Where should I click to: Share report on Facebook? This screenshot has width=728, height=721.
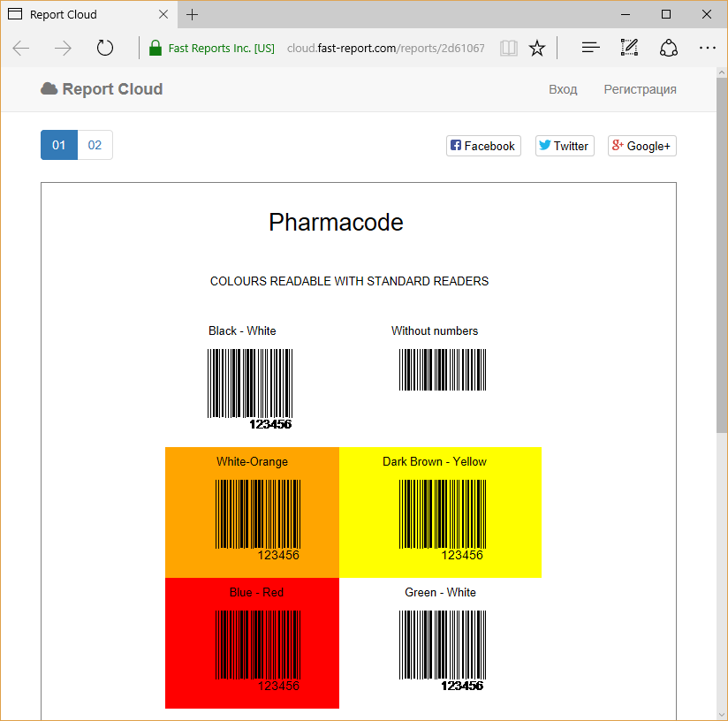click(x=483, y=146)
